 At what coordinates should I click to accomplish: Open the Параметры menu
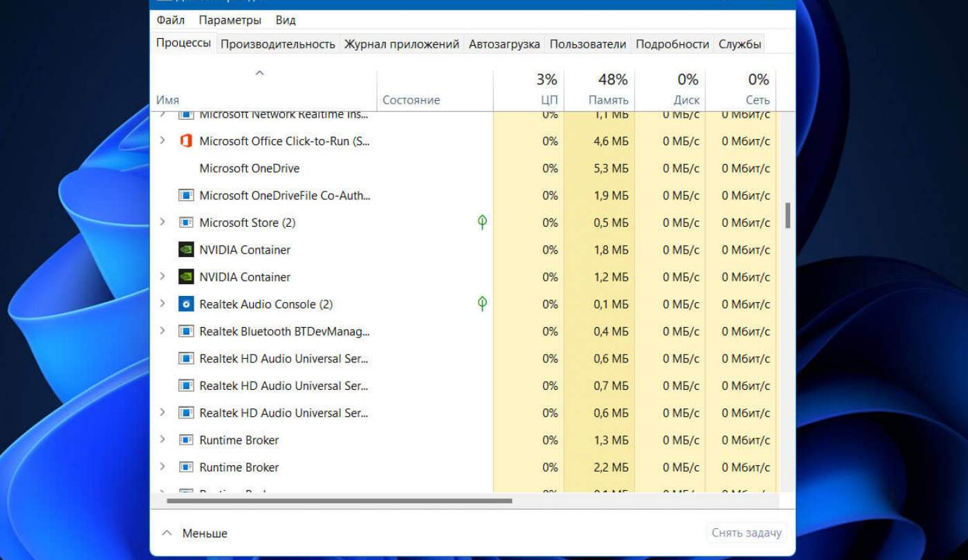230,20
